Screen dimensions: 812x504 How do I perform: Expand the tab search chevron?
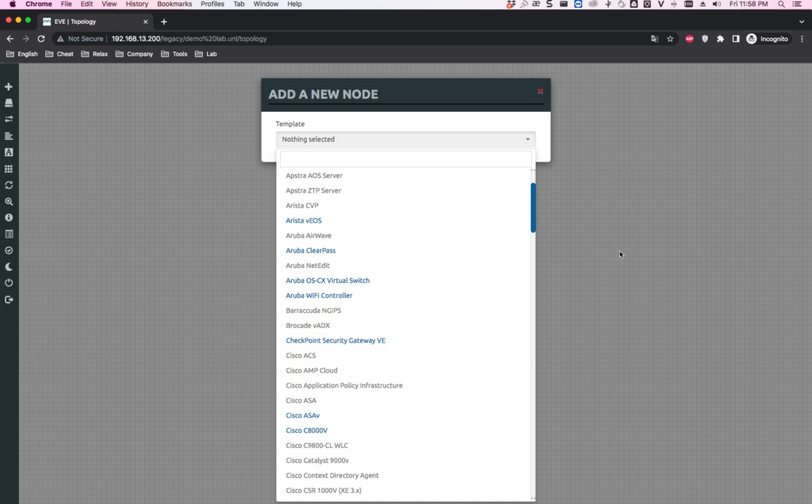[802, 21]
